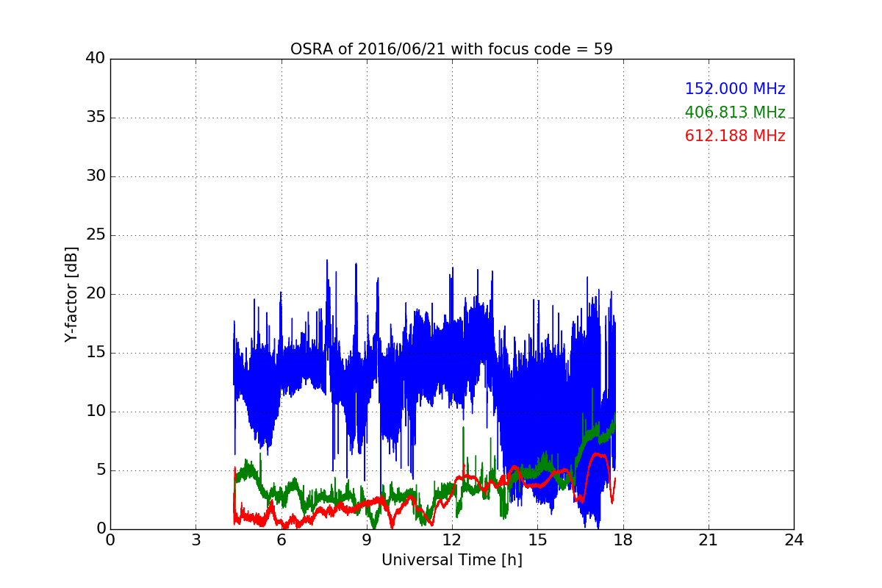Click the x-axis tick label 18
Image resolution: width=882 pixels, height=588 pixels.
[x=623, y=540]
